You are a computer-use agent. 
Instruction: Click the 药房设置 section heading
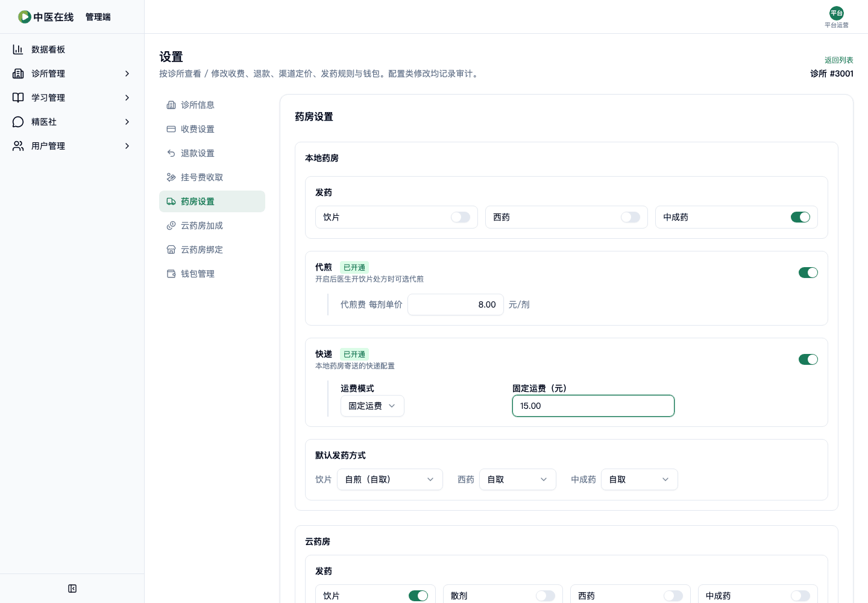314,116
